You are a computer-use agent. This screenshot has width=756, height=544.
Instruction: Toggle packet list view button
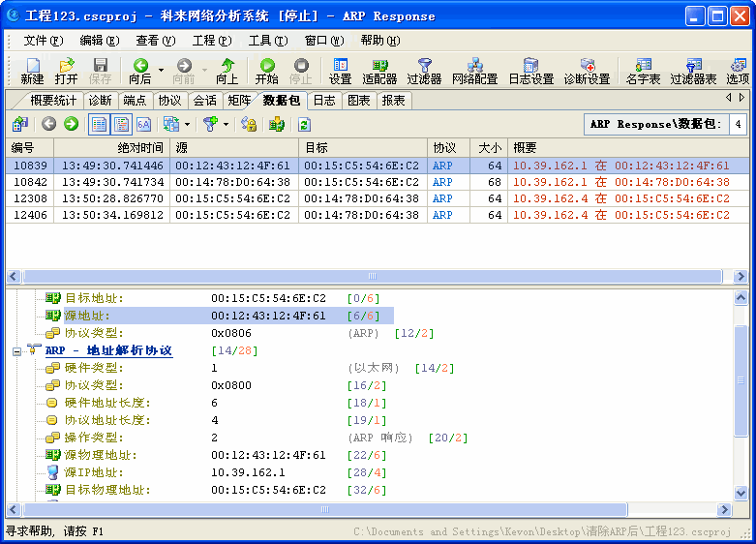click(x=99, y=125)
